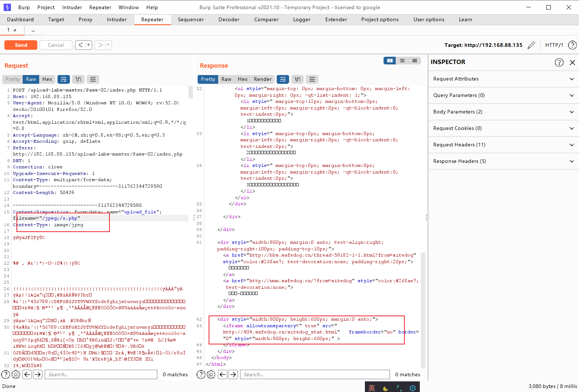Close Repeater tab 1

coord(15,30)
